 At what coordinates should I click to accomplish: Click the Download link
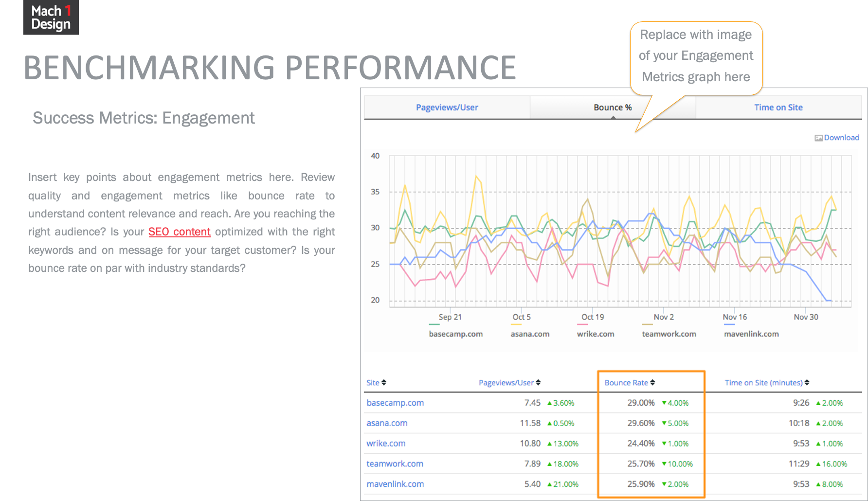tap(841, 138)
